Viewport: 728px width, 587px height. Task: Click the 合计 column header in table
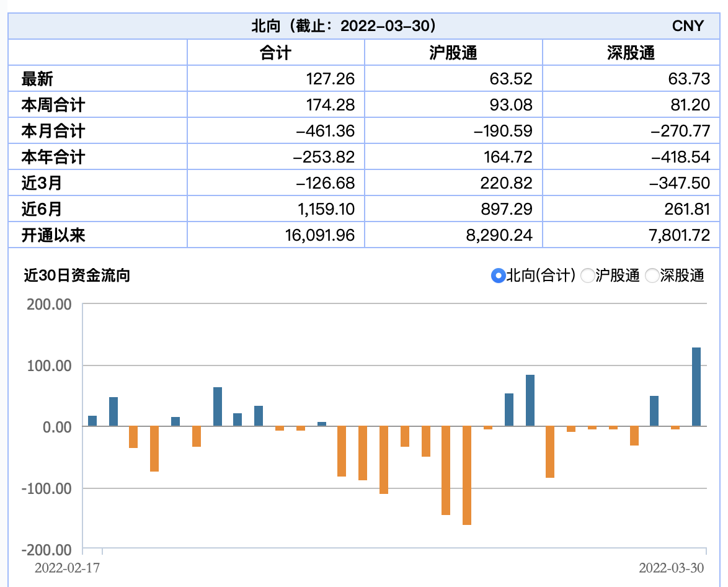point(275,53)
